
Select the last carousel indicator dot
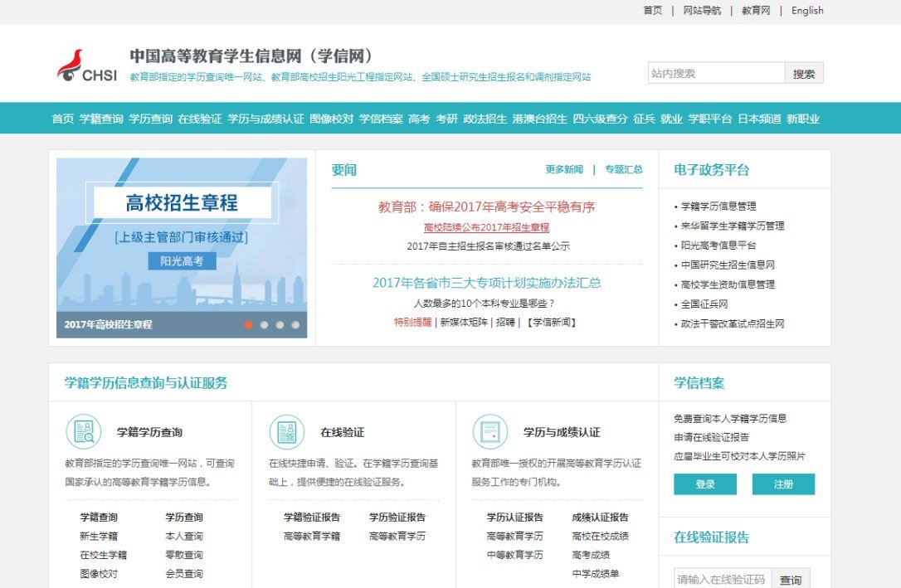pyautogui.click(x=295, y=325)
